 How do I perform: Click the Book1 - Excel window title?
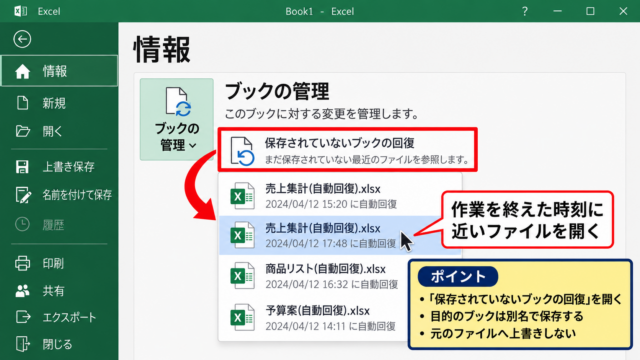click(320, 11)
